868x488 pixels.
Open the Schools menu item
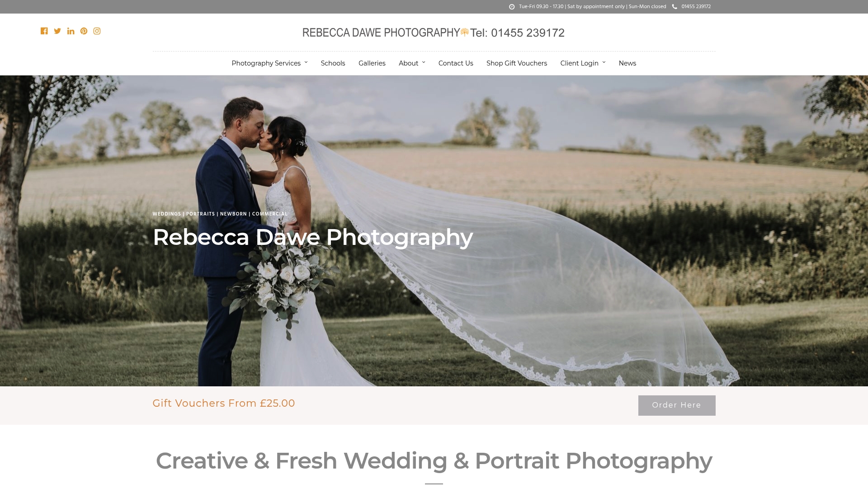(x=333, y=63)
